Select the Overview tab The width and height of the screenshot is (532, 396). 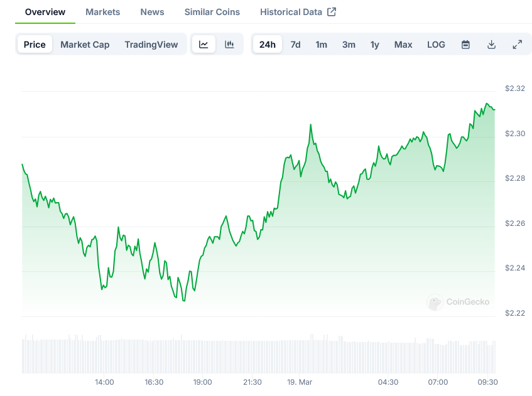45,12
